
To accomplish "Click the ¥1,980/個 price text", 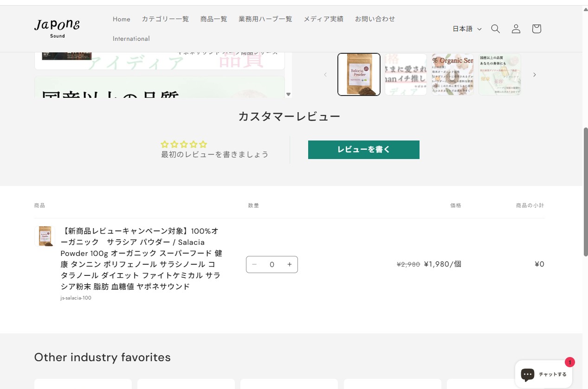I will pyautogui.click(x=443, y=264).
